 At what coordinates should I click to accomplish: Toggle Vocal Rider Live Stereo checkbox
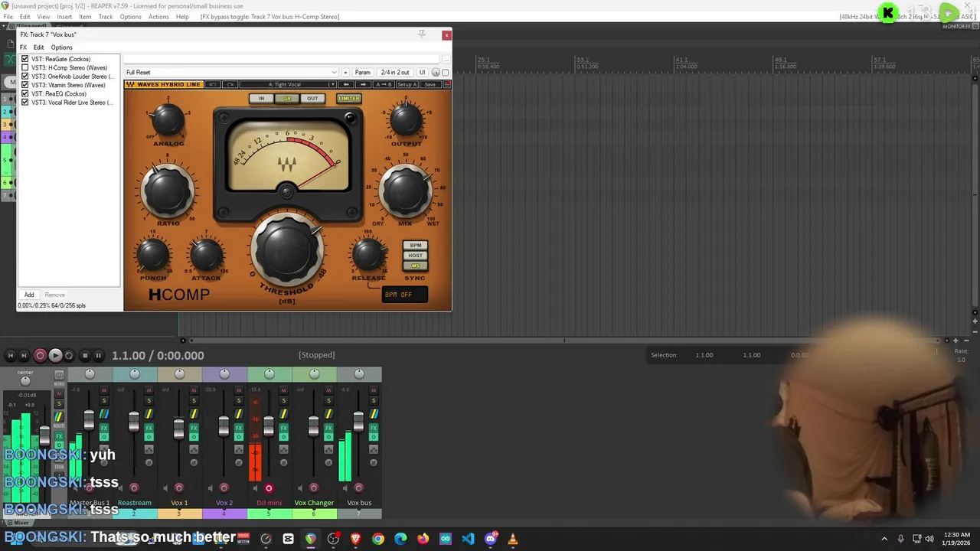click(x=25, y=103)
